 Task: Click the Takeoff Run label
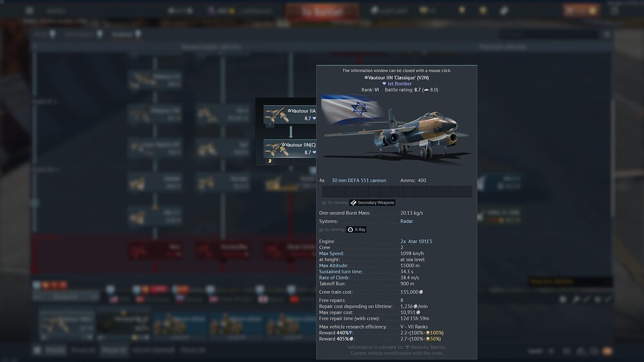332,283
